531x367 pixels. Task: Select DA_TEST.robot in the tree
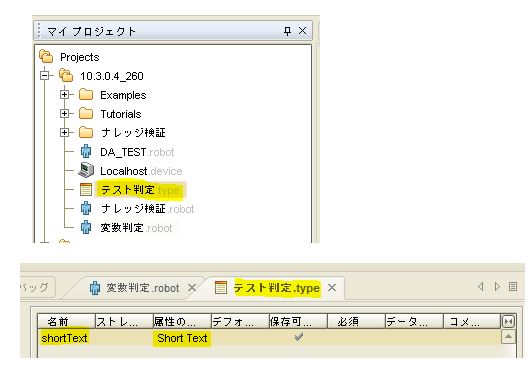click(137, 152)
